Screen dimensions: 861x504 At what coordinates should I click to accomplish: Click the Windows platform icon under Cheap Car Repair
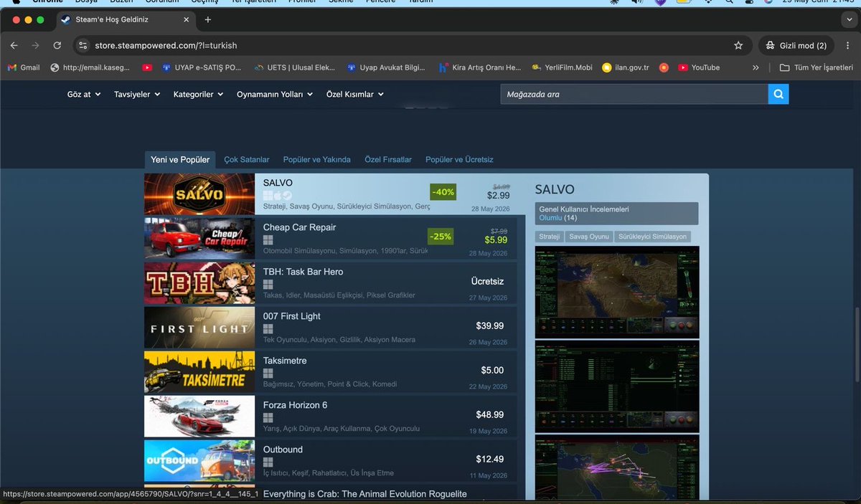coord(268,240)
